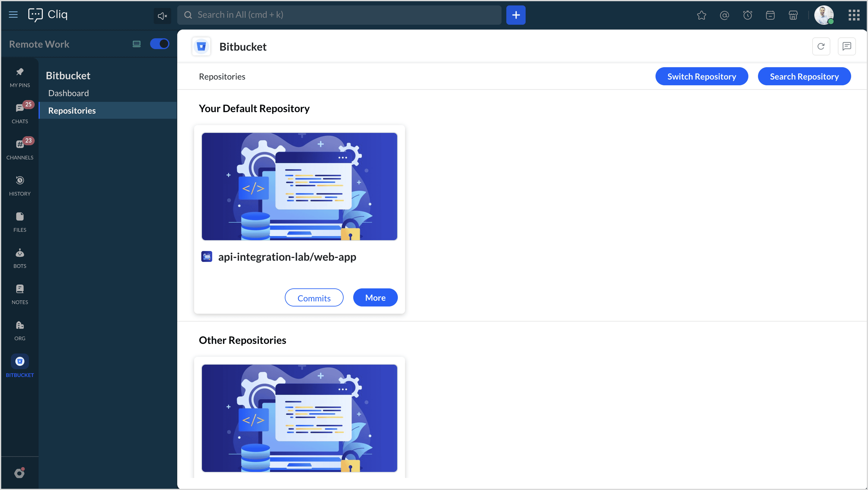Click the Switch Repository button
Image resolution: width=868 pixels, height=490 pixels.
pos(702,77)
